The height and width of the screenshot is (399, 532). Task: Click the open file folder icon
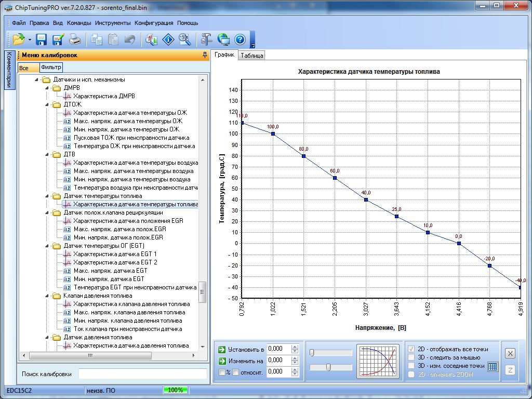[19, 39]
